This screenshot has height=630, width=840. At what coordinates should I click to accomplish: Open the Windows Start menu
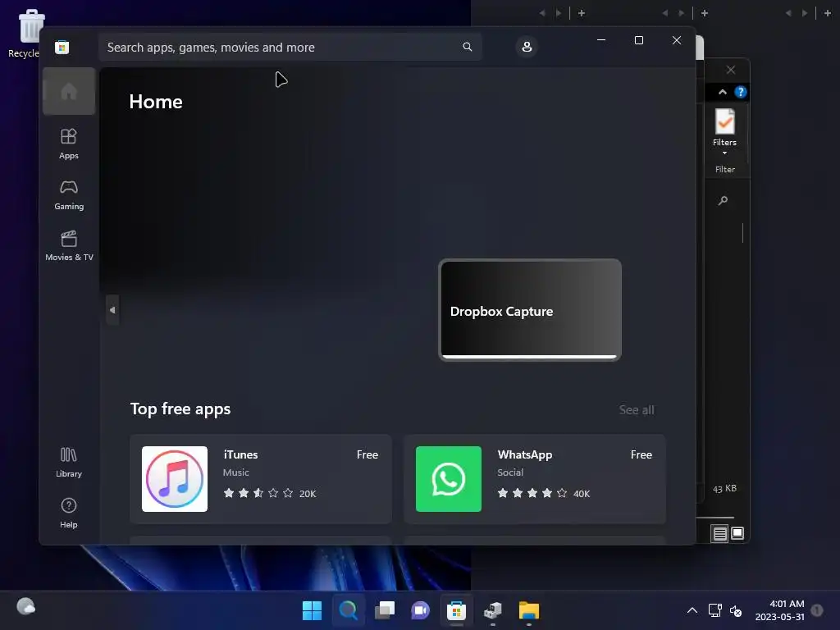[312, 610]
